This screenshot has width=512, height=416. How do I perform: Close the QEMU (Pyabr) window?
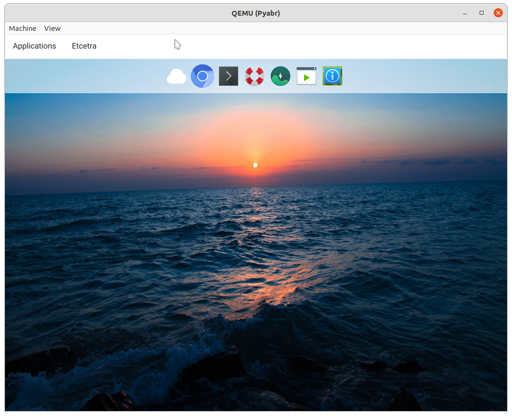[x=498, y=13]
